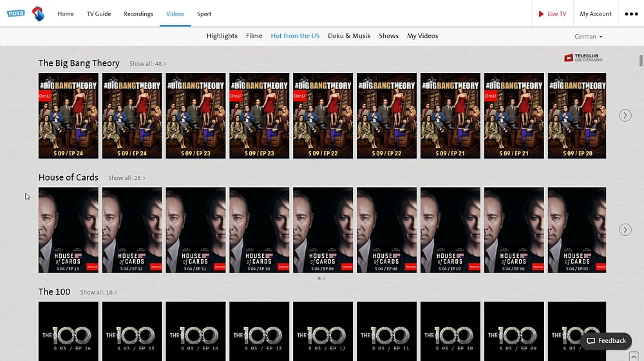644x361 pixels.
Task: Open House of Cards S04 EP13 poster
Action: (68, 230)
